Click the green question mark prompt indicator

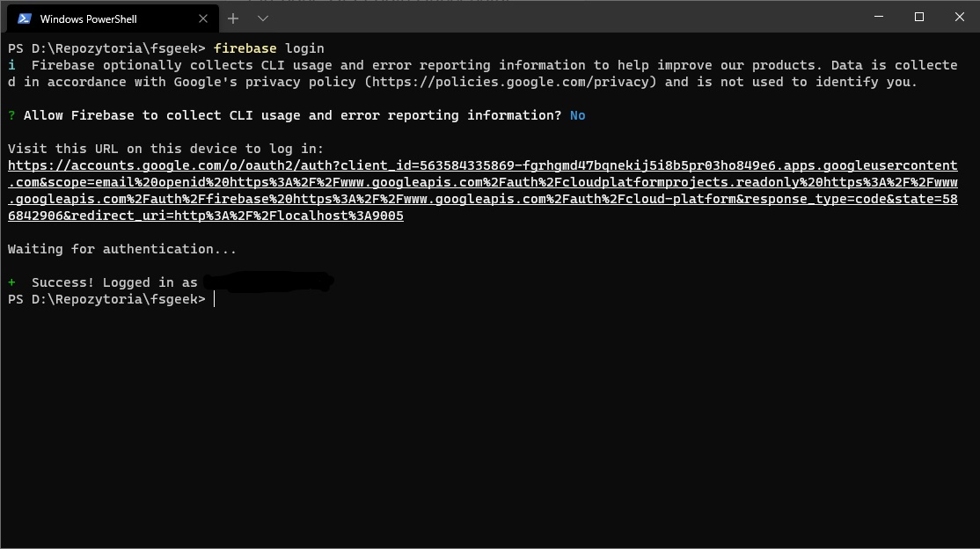pyautogui.click(x=11, y=115)
